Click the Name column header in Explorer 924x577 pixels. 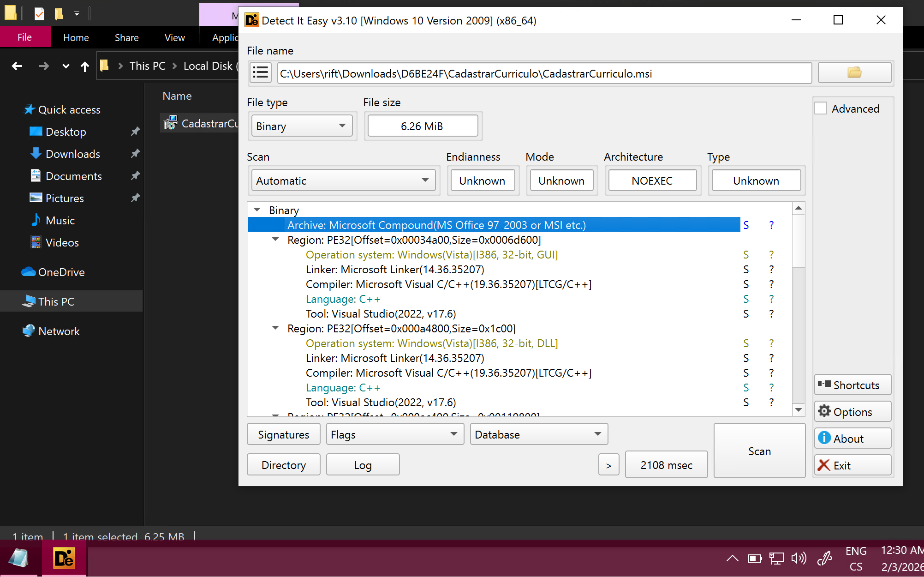(x=177, y=96)
